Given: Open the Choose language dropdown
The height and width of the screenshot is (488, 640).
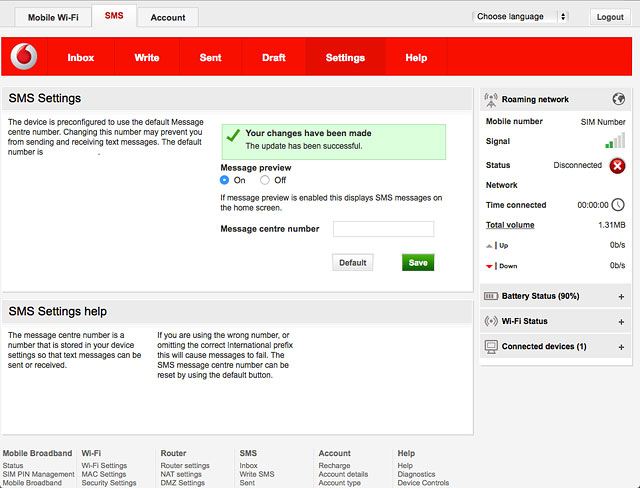Looking at the screenshot, I should coord(520,17).
